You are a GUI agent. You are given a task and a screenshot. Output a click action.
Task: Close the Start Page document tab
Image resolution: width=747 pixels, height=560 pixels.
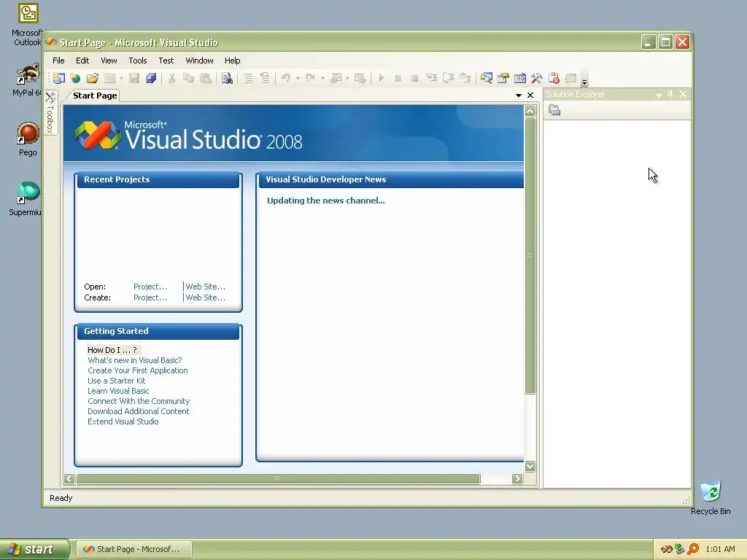tap(530, 96)
